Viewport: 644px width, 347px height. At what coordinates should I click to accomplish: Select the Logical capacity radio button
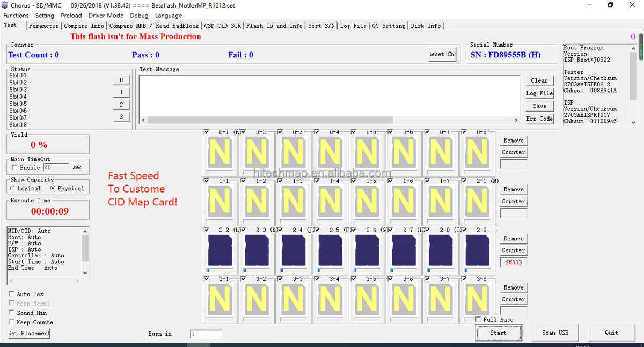13,188
